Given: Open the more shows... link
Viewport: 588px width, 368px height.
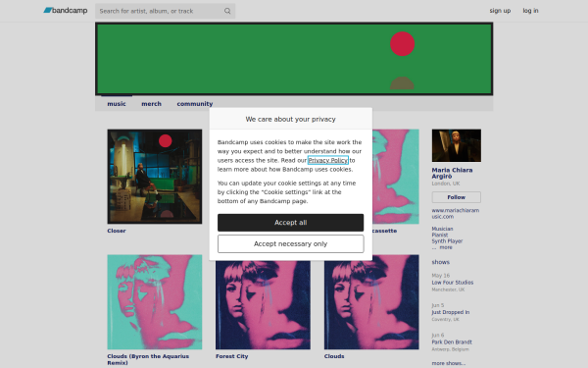Looking at the screenshot, I should 449,363.
